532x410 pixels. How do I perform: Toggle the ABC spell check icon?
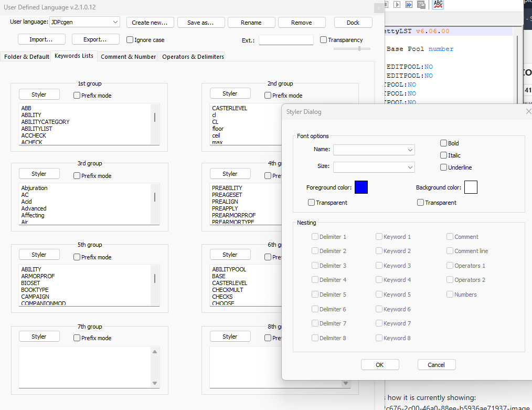[438, 4]
